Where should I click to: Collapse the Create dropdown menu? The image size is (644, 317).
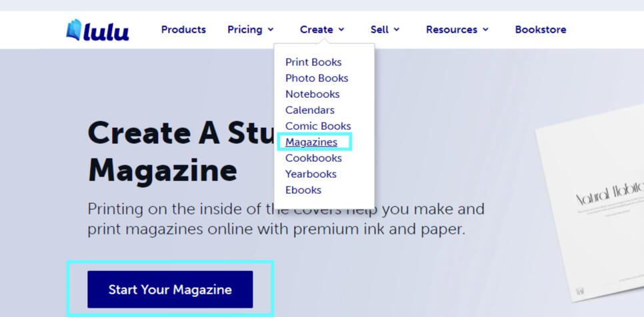[x=322, y=29]
